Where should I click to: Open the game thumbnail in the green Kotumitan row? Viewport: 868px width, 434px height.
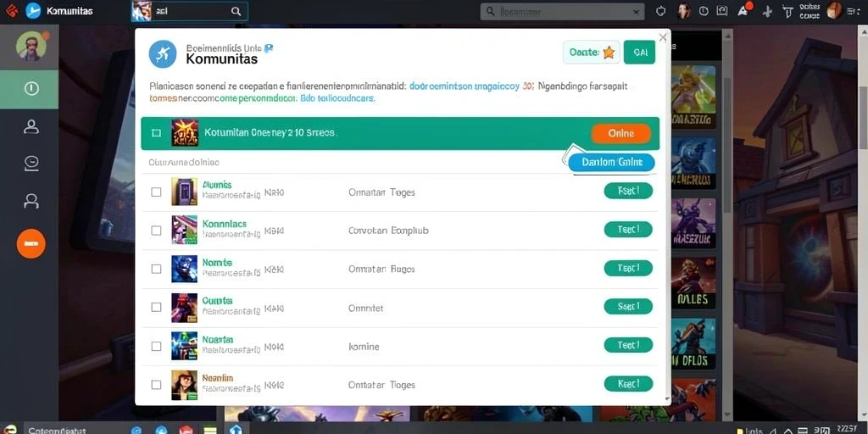coord(185,133)
